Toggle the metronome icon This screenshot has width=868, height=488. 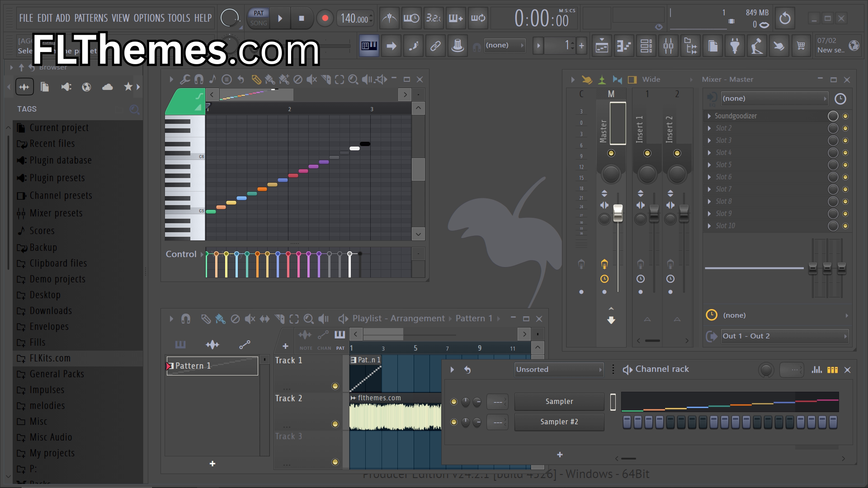389,19
